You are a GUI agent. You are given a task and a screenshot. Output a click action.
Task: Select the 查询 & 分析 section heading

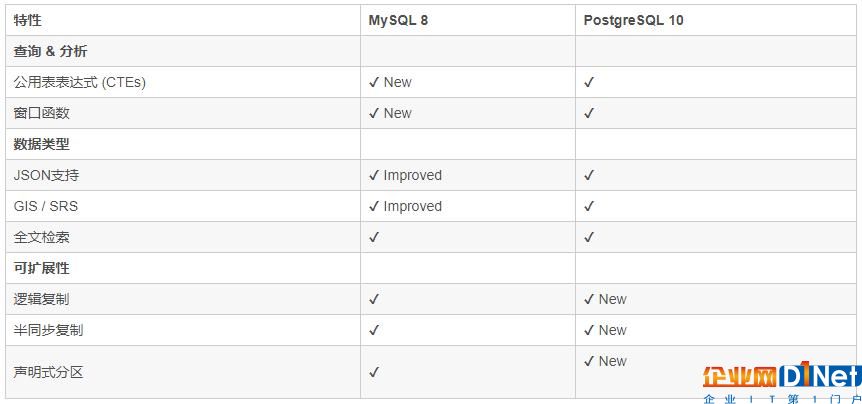[50, 52]
